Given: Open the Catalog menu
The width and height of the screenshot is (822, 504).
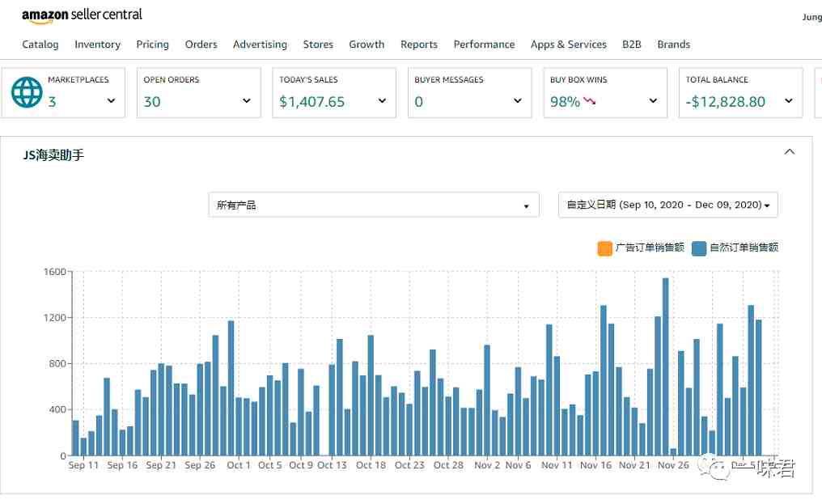Looking at the screenshot, I should (40, 44).
